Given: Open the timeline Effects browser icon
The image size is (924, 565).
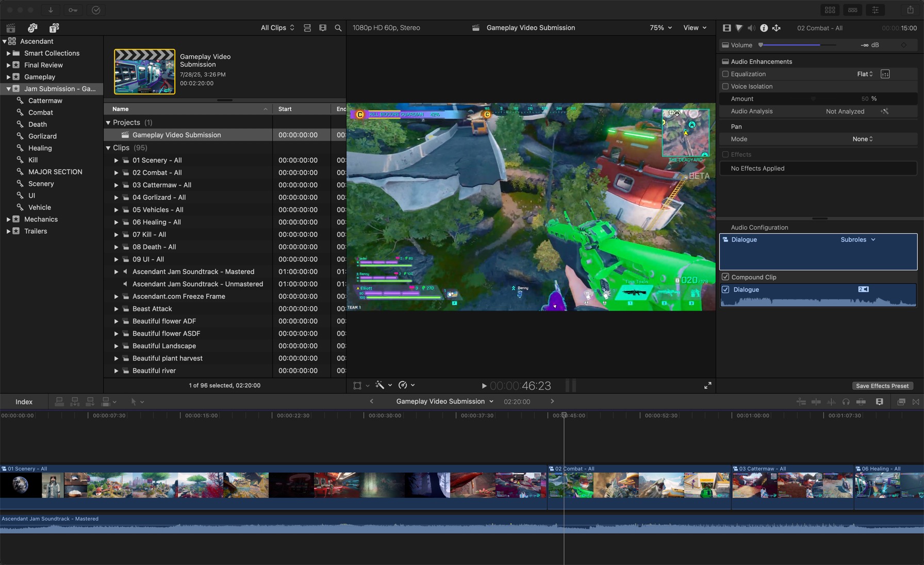Looking at the screenshot, I should (901, 401).
